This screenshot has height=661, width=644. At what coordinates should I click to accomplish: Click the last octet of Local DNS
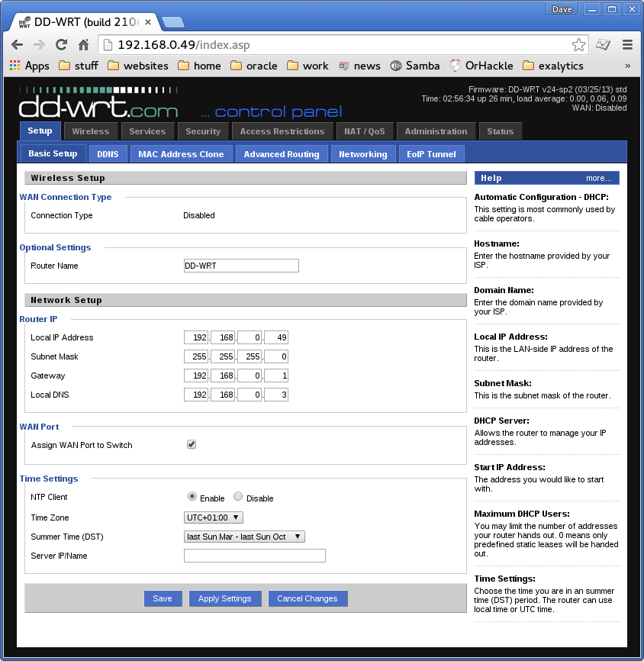[x=276, y=395]
